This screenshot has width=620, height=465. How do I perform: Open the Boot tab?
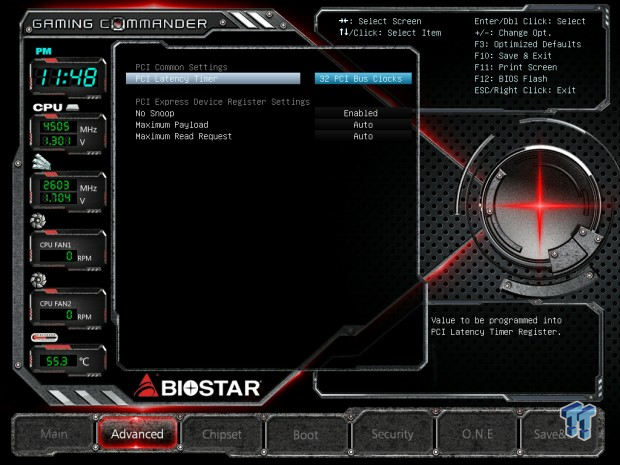pyautogui.click(x=306, y=435)
